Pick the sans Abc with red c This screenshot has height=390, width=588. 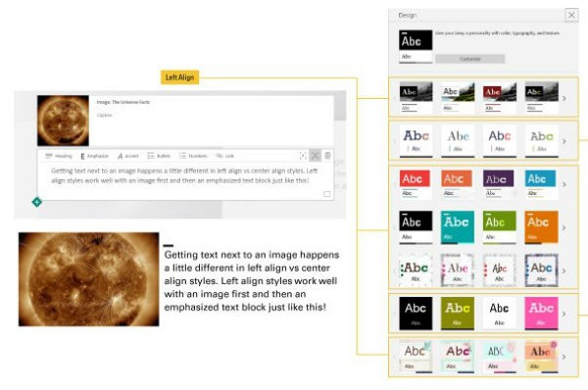[500, 141]
